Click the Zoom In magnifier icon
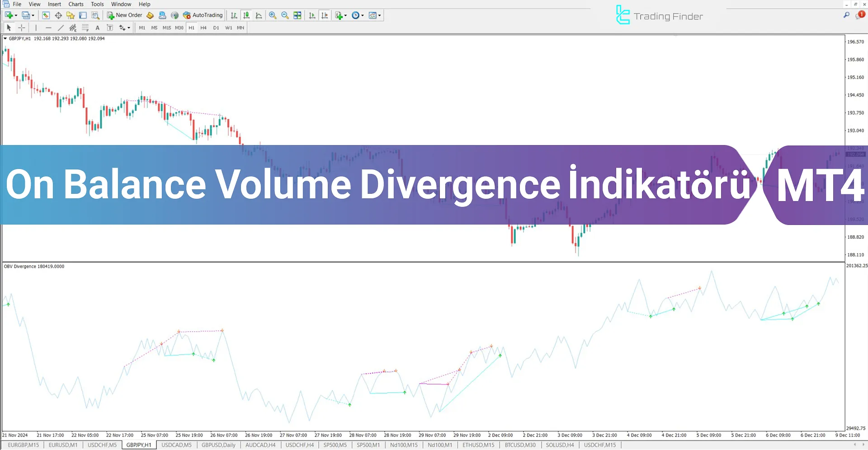The height and width of the screenshot is (450, 868). point(272,15)
